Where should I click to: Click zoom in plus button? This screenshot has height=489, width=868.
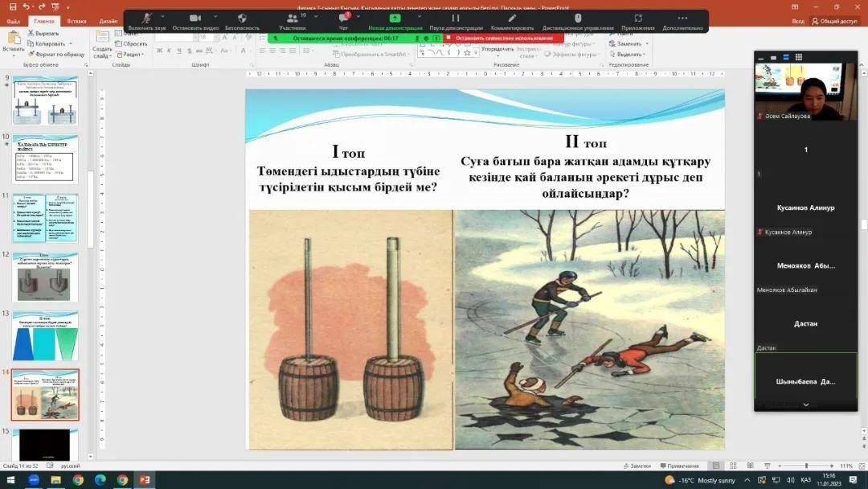832,466
